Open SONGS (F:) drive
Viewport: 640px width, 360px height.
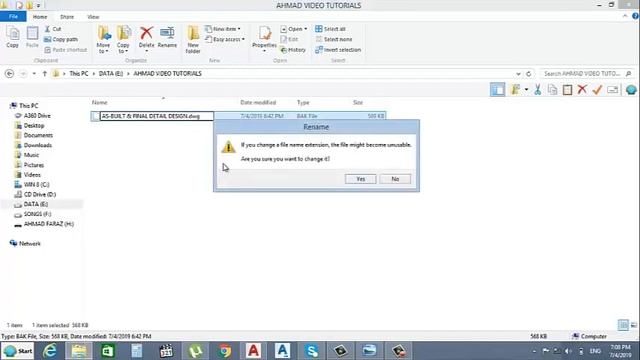click(37, 214)
